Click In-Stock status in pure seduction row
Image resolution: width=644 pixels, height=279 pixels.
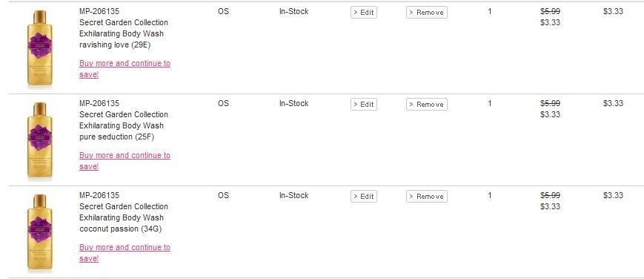293,103
